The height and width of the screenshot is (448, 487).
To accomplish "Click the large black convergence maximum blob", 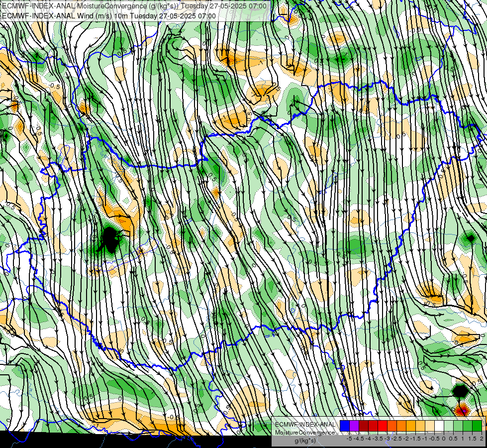I will click(x=109, y=239).
